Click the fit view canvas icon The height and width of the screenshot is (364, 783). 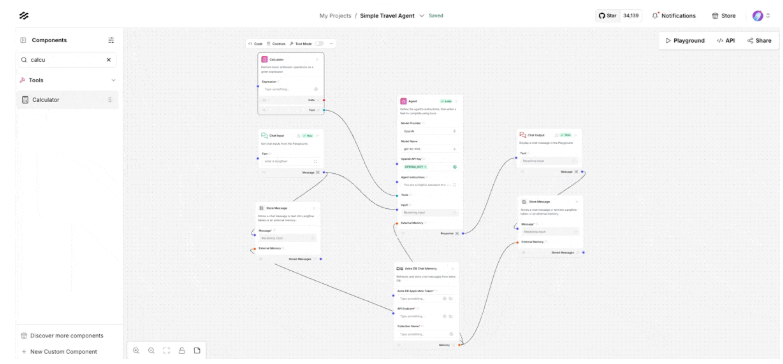click(x=166, y=351)
